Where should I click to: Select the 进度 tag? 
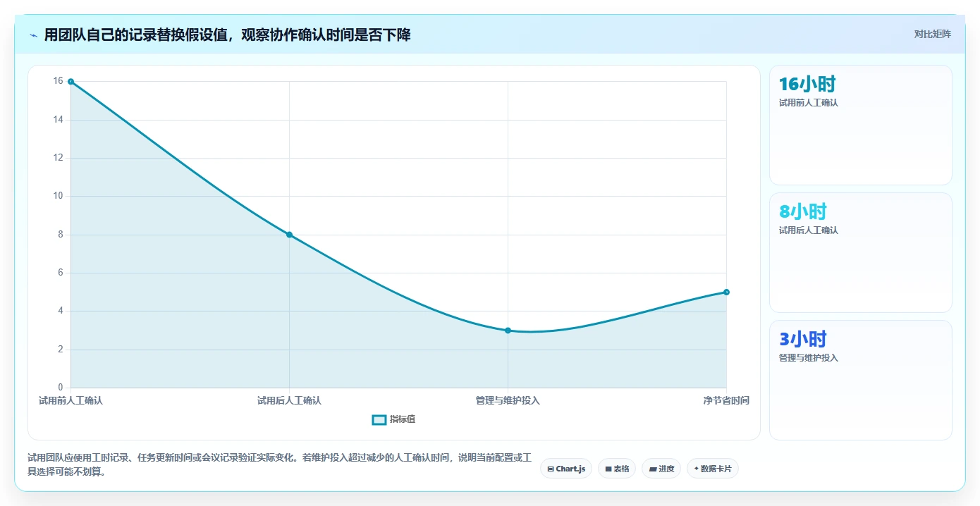coord(661,469)
